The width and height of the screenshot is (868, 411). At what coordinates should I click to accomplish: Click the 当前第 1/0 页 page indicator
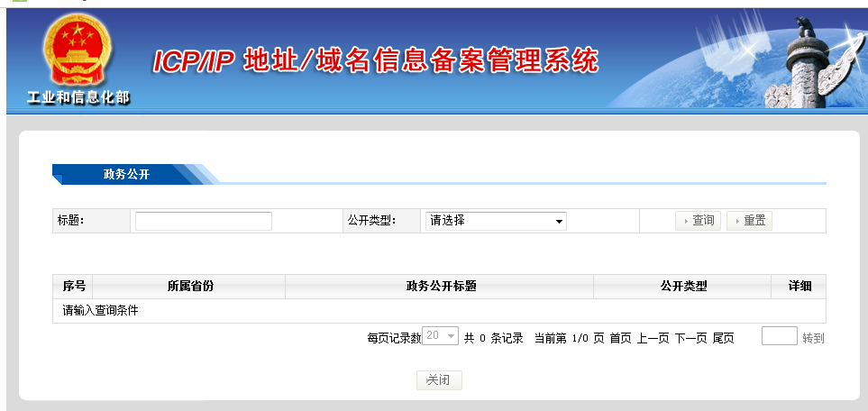point(569,338)
